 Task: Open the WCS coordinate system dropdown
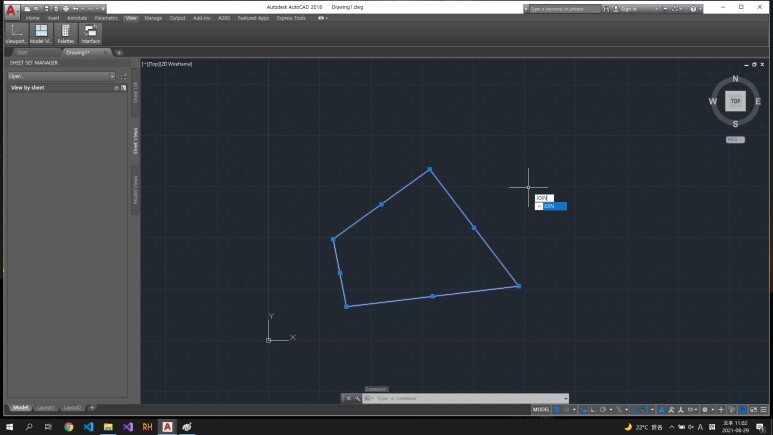(x=735, y=140)
